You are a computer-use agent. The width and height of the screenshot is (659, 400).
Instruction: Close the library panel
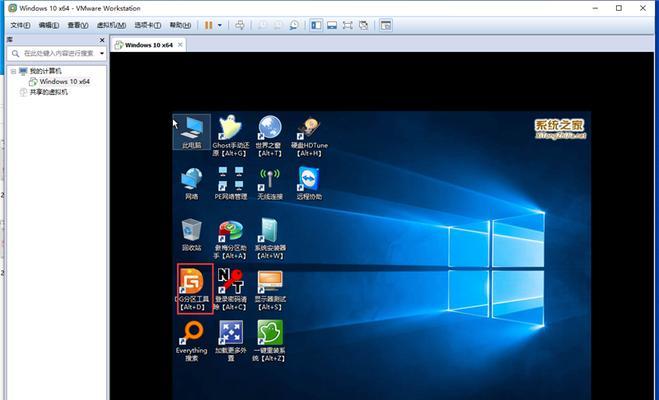click(102, 40)
